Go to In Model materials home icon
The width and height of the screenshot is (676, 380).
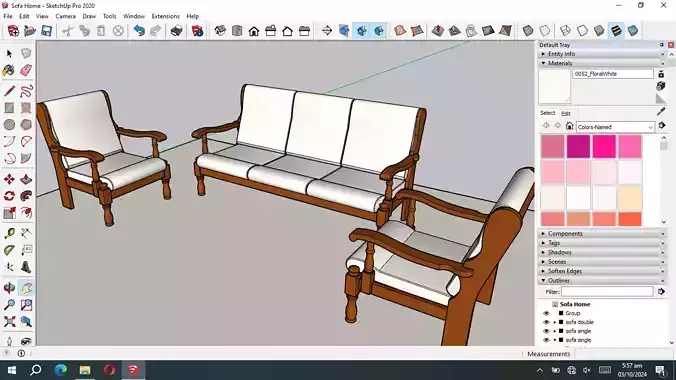(x=570, y=126)
